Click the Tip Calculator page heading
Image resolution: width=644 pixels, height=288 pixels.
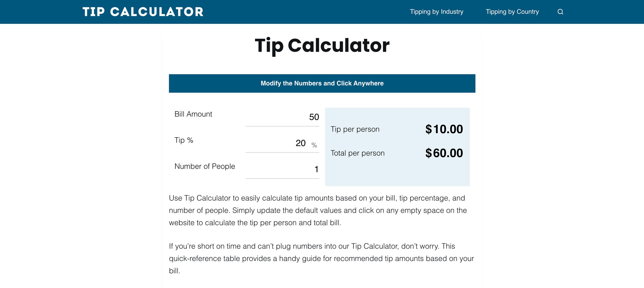[x=322, y=46]
